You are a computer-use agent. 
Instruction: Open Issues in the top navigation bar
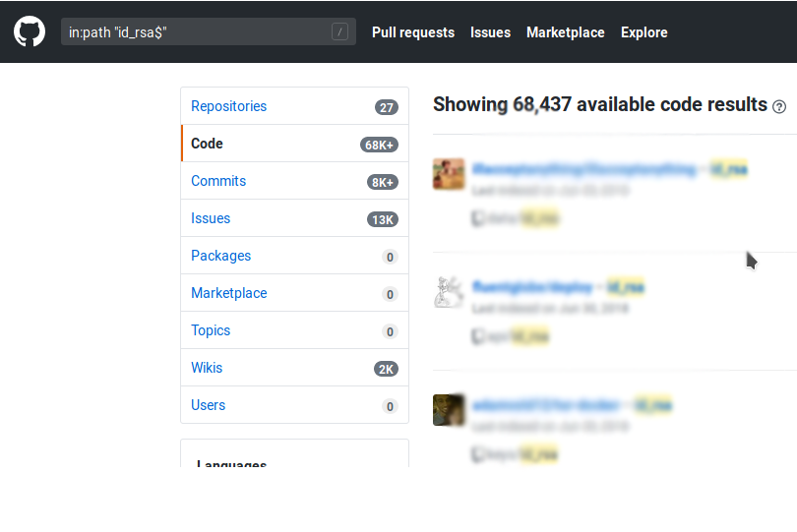pyautogui.click(x=491, y=32)
